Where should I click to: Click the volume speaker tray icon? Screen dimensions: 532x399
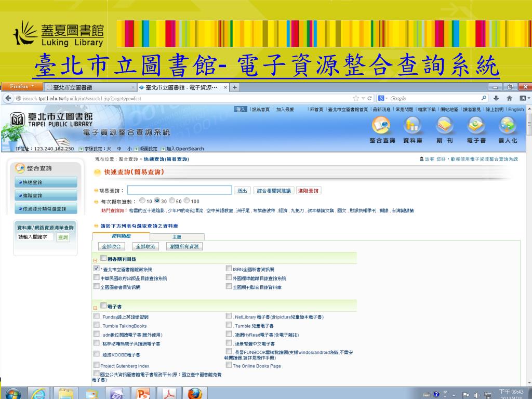coord(477,395)
